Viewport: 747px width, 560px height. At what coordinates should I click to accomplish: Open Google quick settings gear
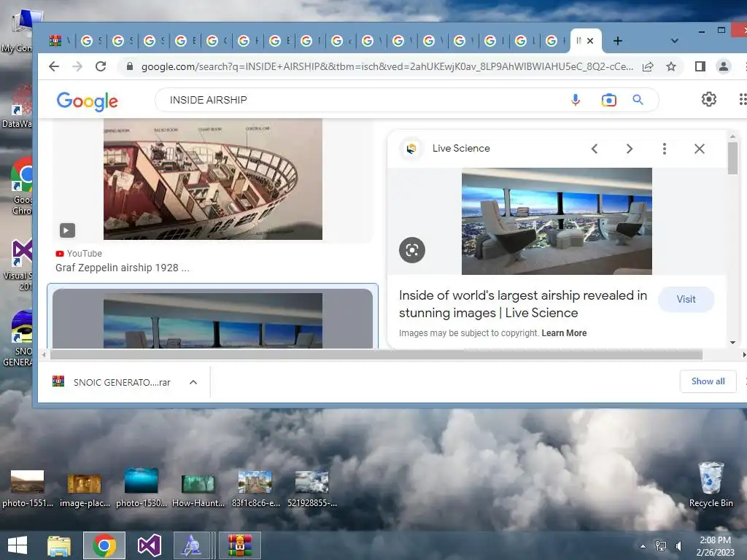[708, 99]
